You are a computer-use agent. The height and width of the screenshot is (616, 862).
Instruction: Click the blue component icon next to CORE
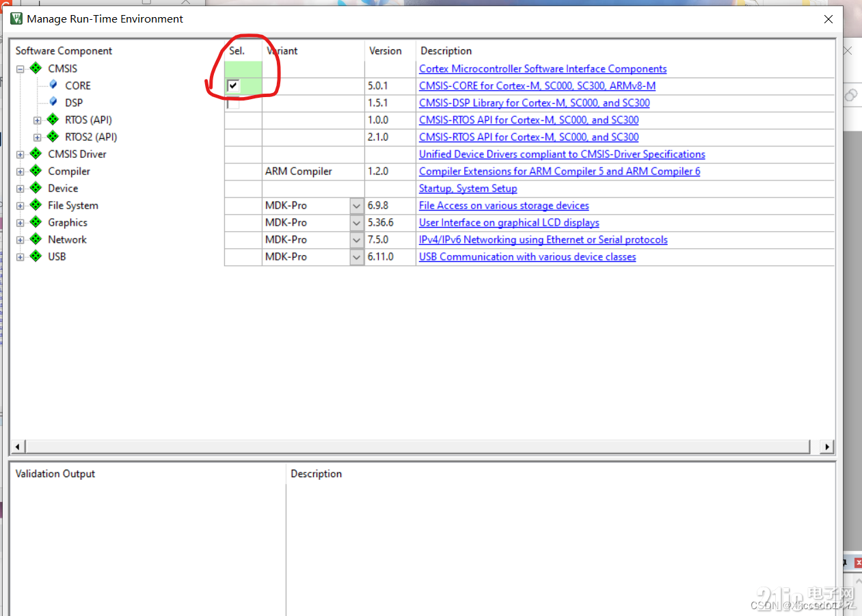pyautogui.click(x=53, y=85)
